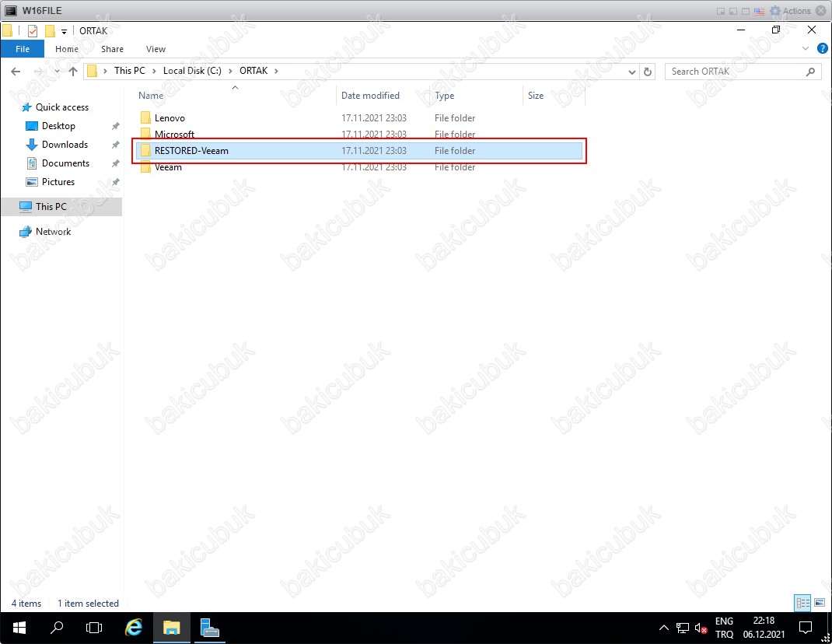Expand the chevron after This PC breadcrumb

(154, 71)
